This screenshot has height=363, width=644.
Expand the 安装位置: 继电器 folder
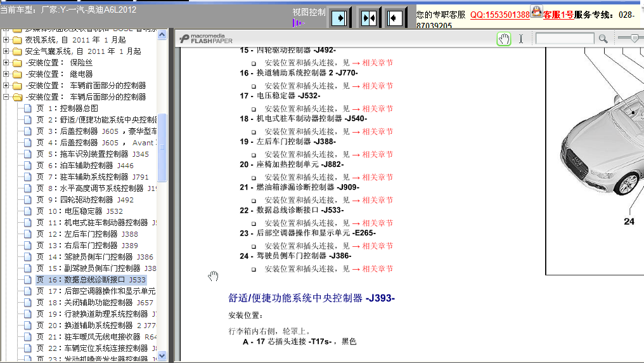(6, 74)
